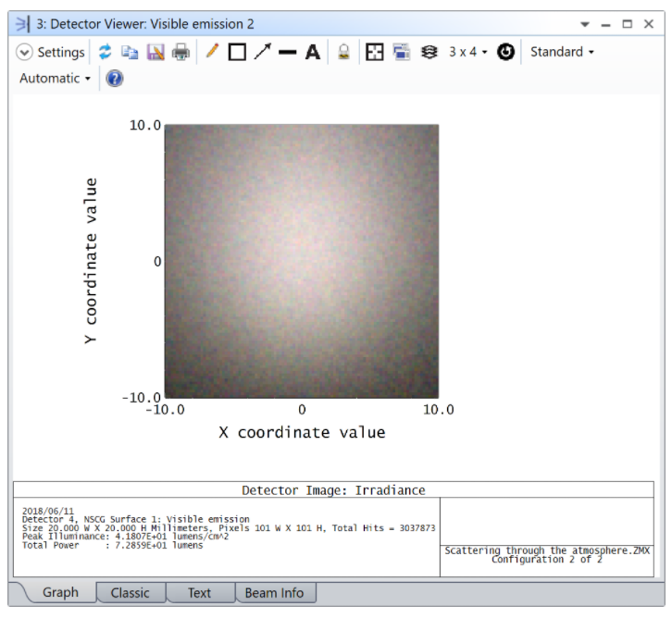Image resolution: width=672 pixels, height=618 pixels.
Task: Click the irradiance detector image plot
Action: point(301,261)
